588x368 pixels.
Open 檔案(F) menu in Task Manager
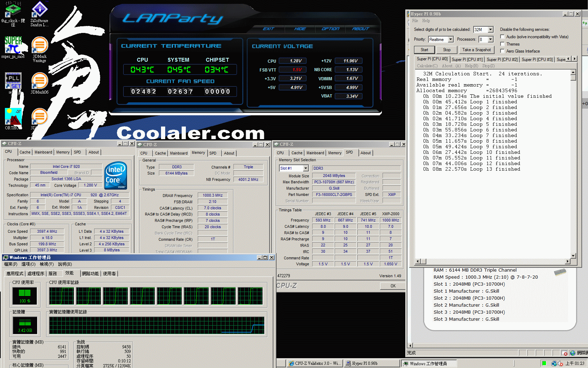[10, 264]
